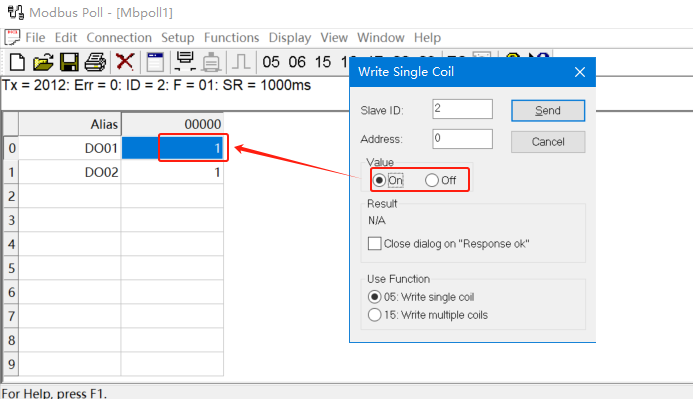Open the window definition toolbar icon
Viewport: 693px width, 399px height.
point(155,62)
